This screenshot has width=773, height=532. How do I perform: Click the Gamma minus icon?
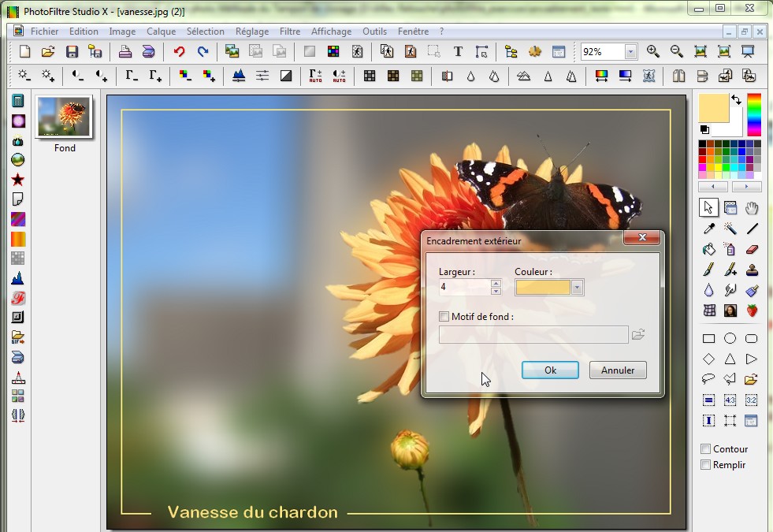pos(131,76)
